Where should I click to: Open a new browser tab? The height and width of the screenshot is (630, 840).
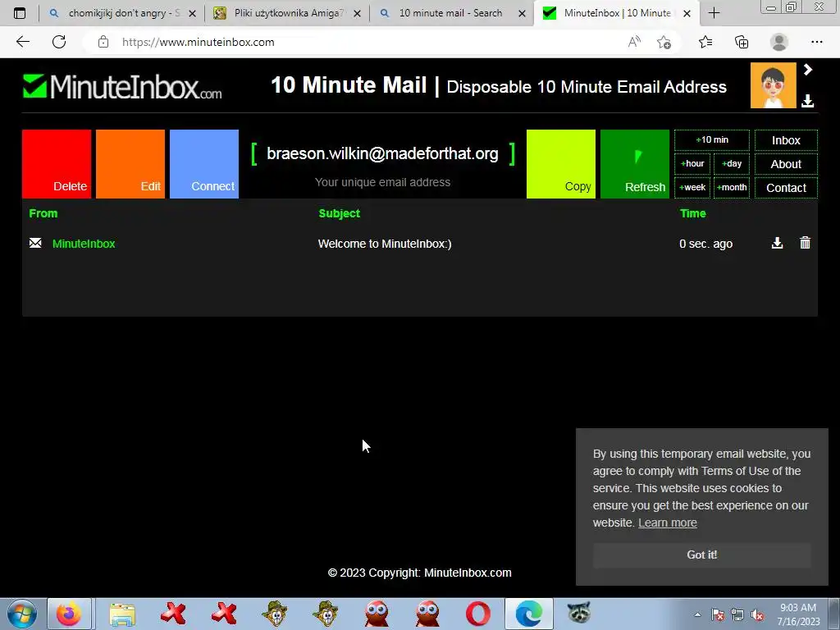click(714, 13)
